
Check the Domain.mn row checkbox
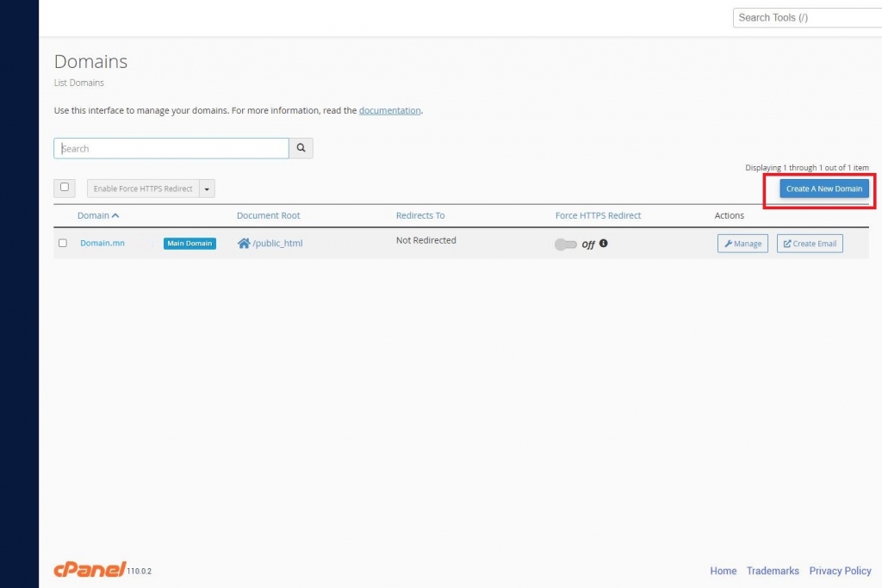(x=62, y=243)
